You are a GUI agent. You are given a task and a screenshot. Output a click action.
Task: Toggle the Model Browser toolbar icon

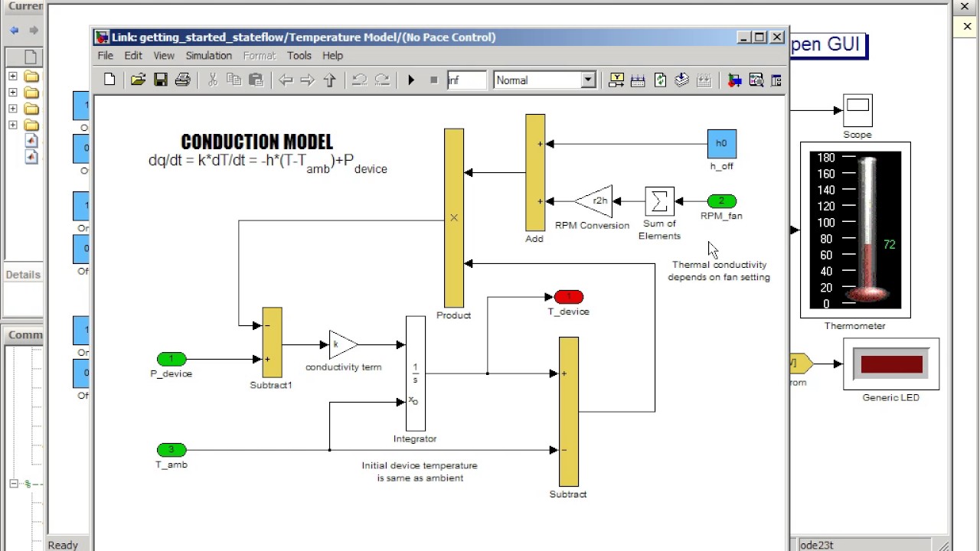[776, 80]
